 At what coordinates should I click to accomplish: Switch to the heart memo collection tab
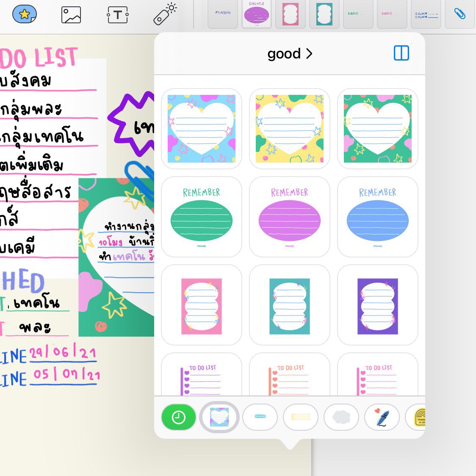(x=219, y=417)
